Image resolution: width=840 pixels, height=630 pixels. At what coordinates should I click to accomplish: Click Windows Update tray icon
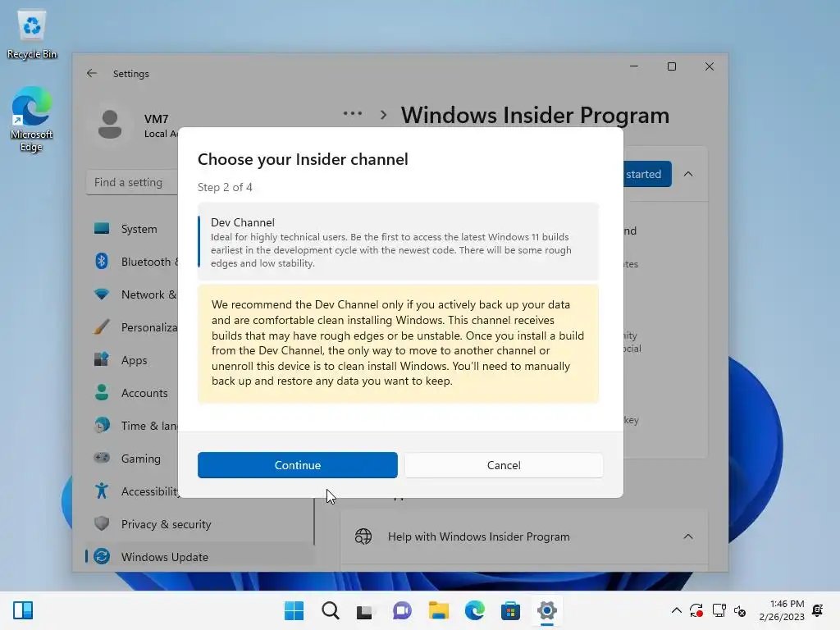pos(696,610)
